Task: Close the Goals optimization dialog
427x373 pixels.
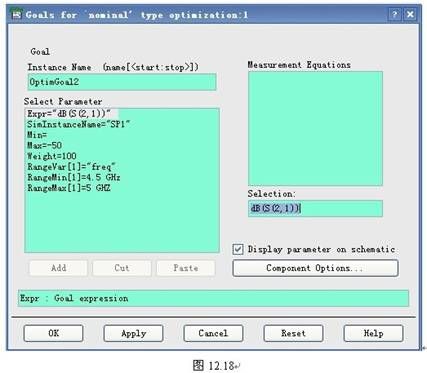Action: pos(410,14)
